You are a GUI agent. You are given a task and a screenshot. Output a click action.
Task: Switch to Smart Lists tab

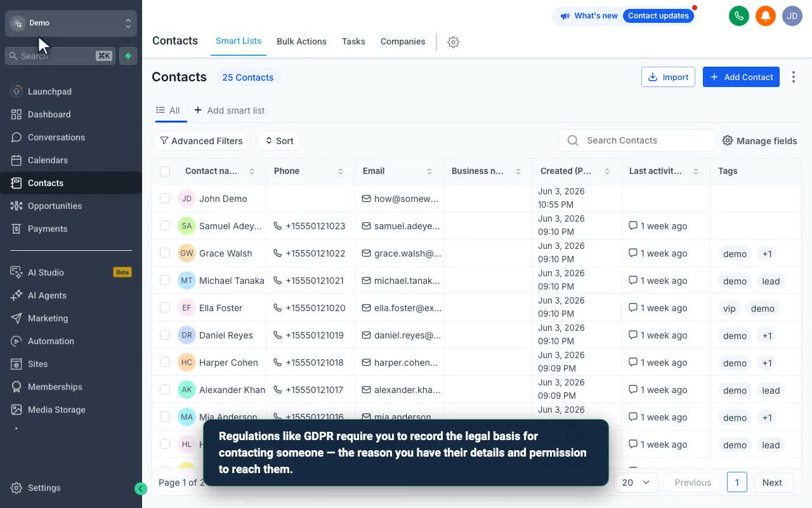tap(239, 41)
